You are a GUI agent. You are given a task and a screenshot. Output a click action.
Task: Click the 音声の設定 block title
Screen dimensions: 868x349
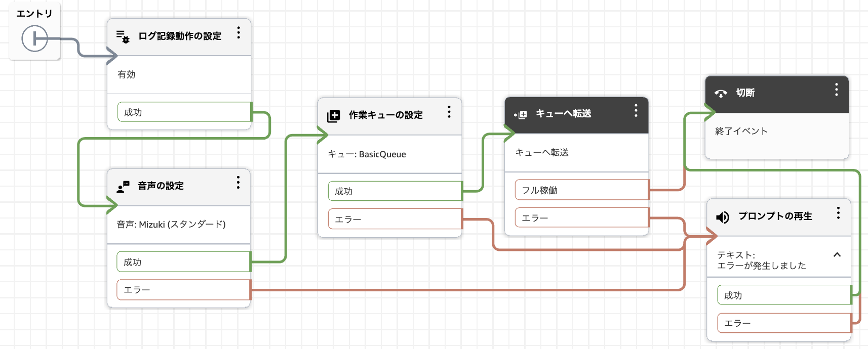pos(161,186)
